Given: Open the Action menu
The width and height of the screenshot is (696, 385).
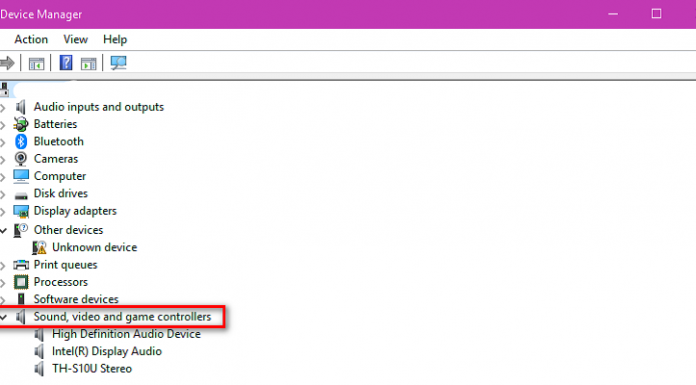Looking at the screenshot, I should tap(31, 40).
